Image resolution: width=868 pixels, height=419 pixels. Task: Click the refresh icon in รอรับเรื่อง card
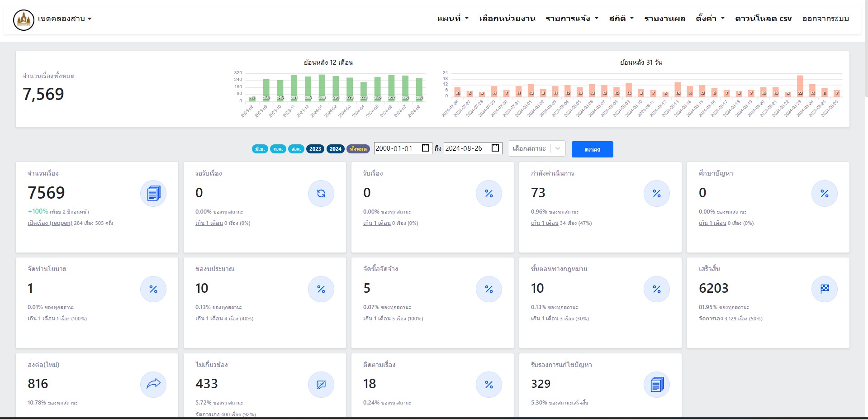[x=321, y=194]
